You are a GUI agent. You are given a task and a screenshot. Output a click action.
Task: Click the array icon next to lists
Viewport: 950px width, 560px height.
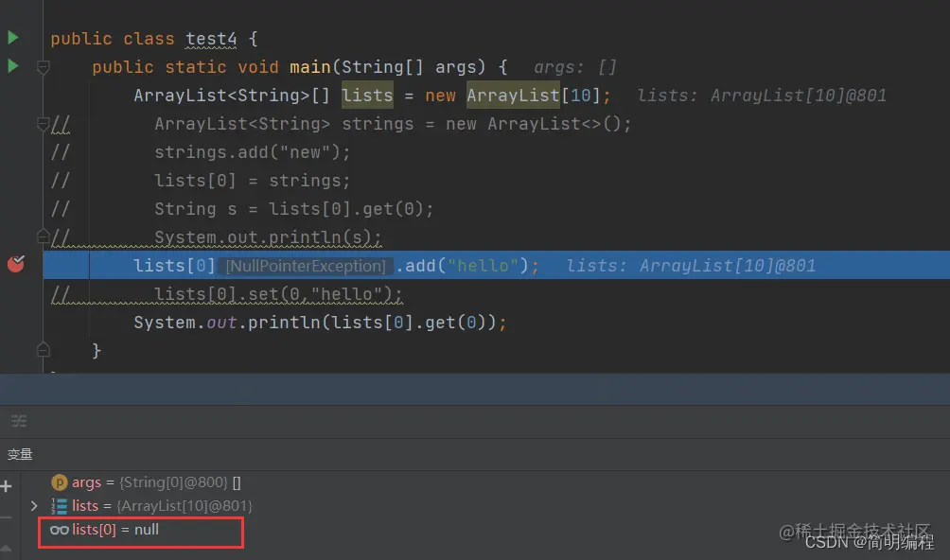pyautogui.click(x=60, y=505)
